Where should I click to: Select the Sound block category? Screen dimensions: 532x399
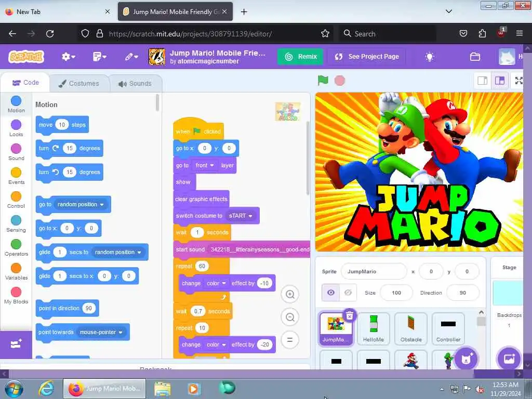16,152
